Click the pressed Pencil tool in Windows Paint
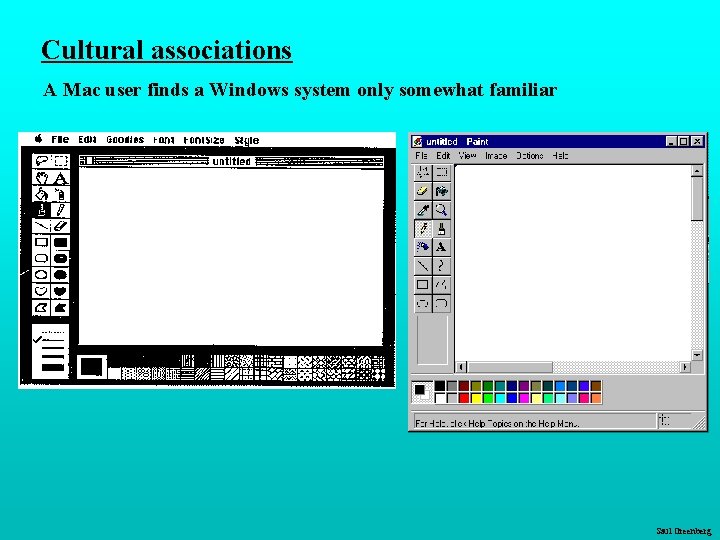The image size is (720, 540). [x=423, y=229]
